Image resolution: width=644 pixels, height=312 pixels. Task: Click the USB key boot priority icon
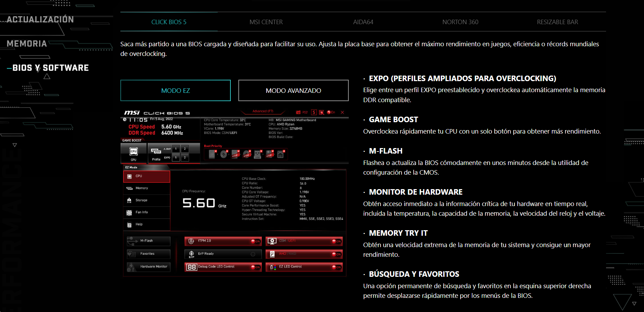pos(258,154)
